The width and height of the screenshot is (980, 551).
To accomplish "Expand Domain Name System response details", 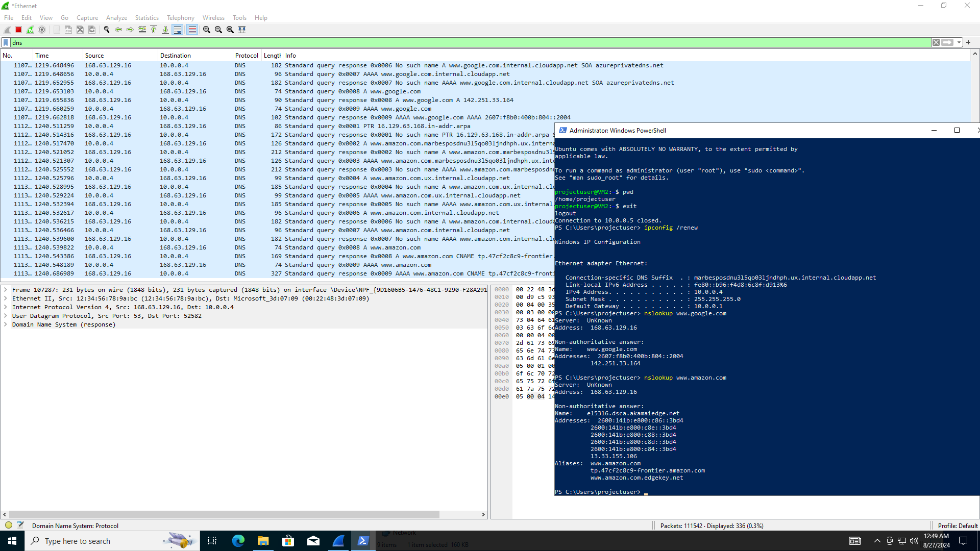I will (x=5, y=324).
